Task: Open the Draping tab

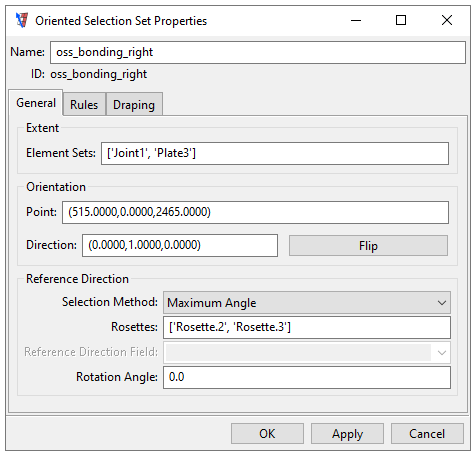Action: click(x=134, y=105)
